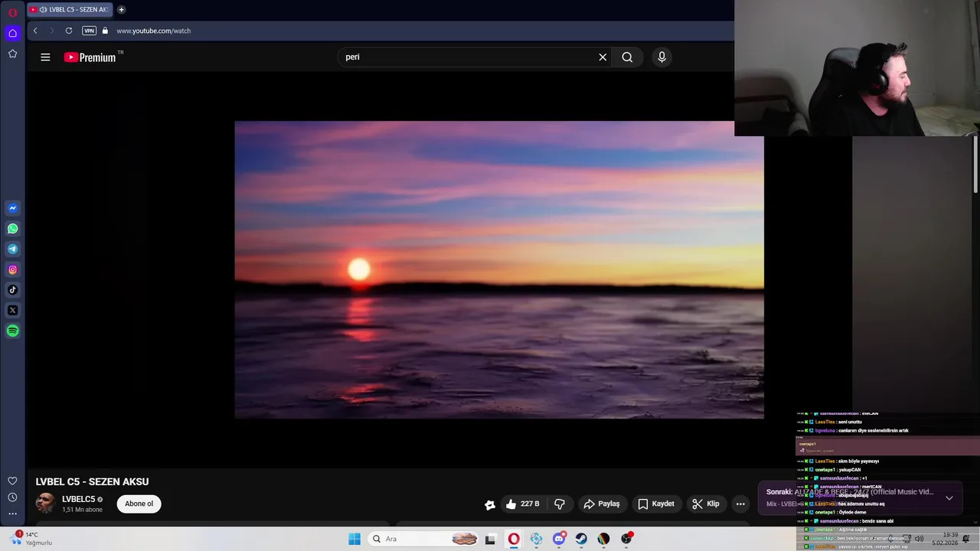980x551 pixels.
Task: Open Opera bookmarks star in sidebar
Action: tap(12, 54)
